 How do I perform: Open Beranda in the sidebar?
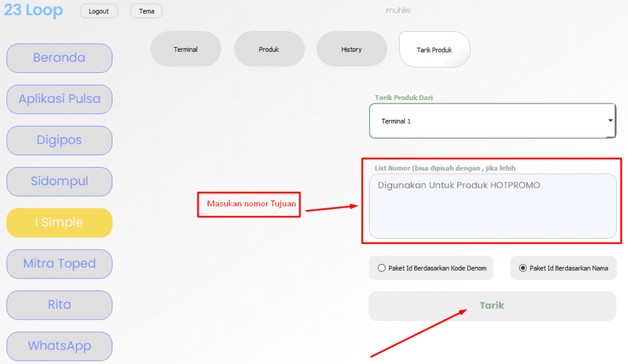click(59, 58)
